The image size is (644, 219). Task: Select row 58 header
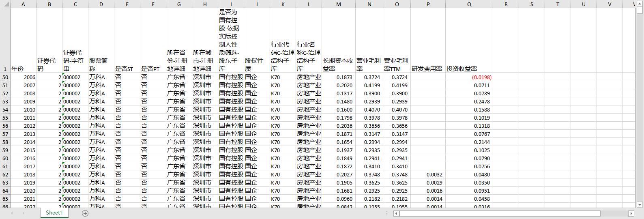[5, 142]
